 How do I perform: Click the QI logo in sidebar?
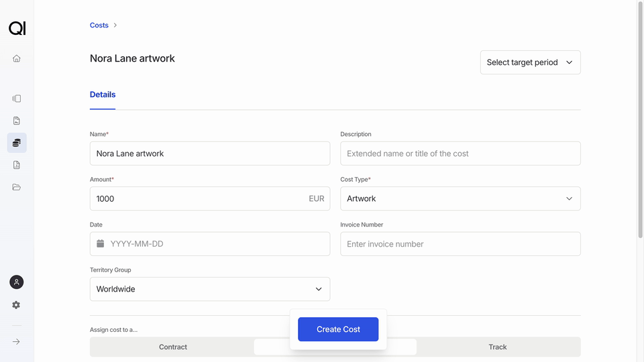[17, 28]
